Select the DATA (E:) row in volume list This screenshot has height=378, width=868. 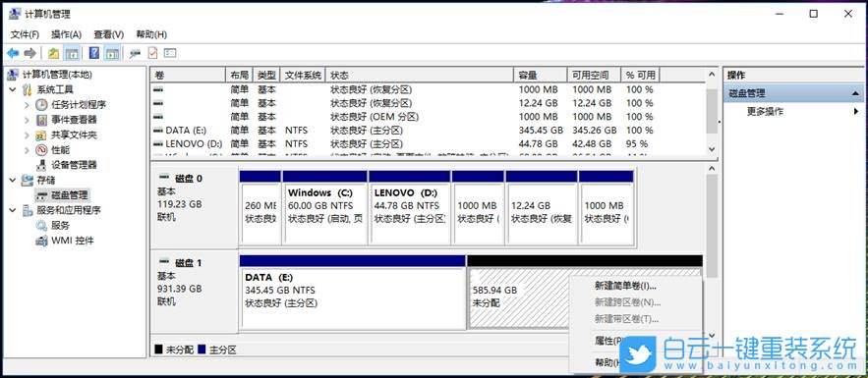coord(406,131)
